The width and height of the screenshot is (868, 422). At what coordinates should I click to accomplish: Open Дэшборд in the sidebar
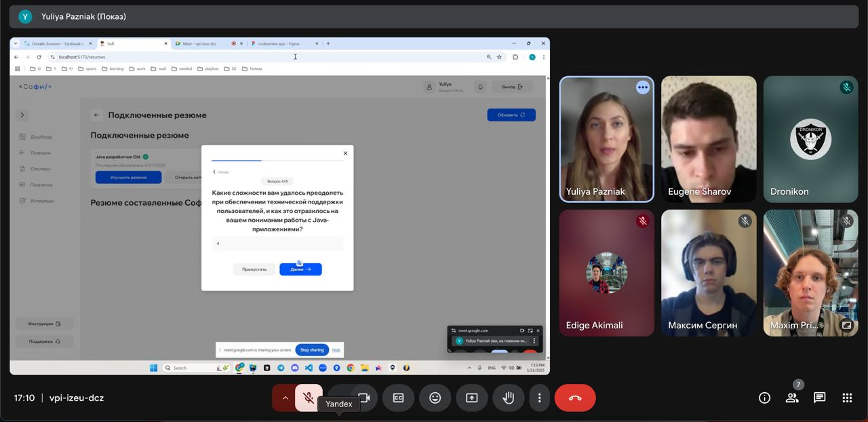pos(36,137)
